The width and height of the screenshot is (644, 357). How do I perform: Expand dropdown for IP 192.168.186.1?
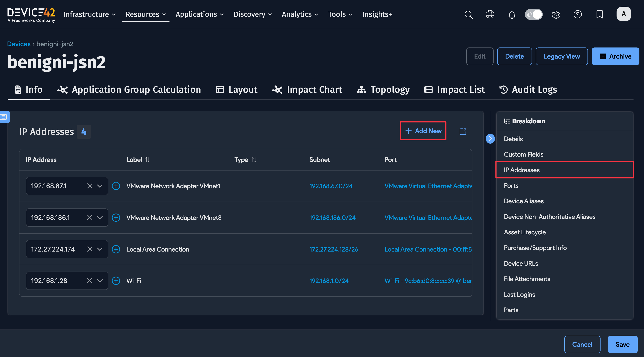[x=100, y=218]
